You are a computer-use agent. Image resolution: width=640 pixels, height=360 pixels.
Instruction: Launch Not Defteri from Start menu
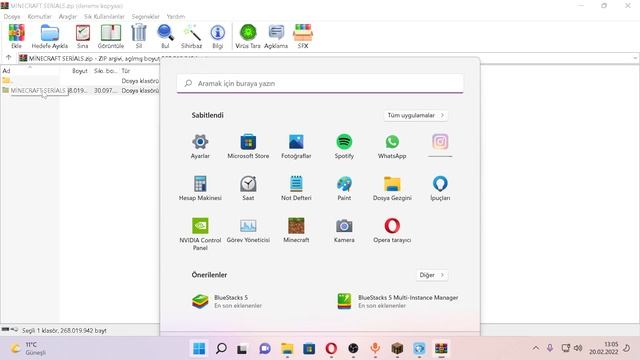(296, 188)
